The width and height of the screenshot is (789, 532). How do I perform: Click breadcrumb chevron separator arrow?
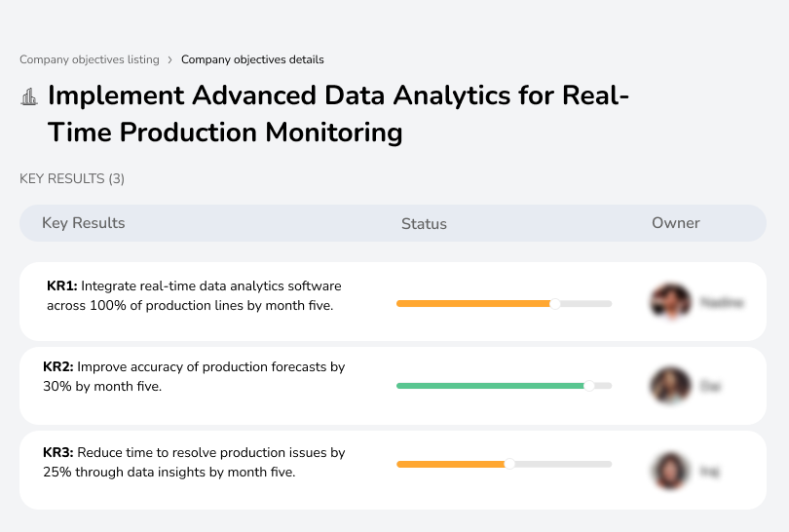[170, 59]
